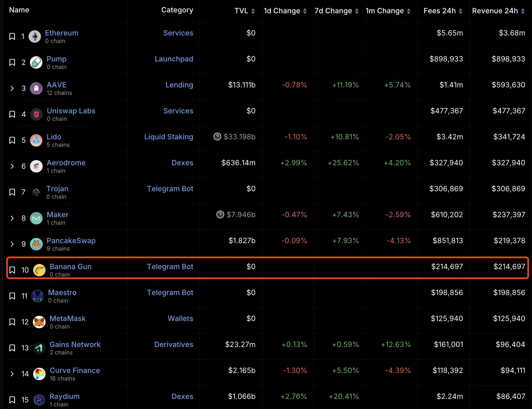
Task: Click the Ethereum logo icon
Action: 35,37
